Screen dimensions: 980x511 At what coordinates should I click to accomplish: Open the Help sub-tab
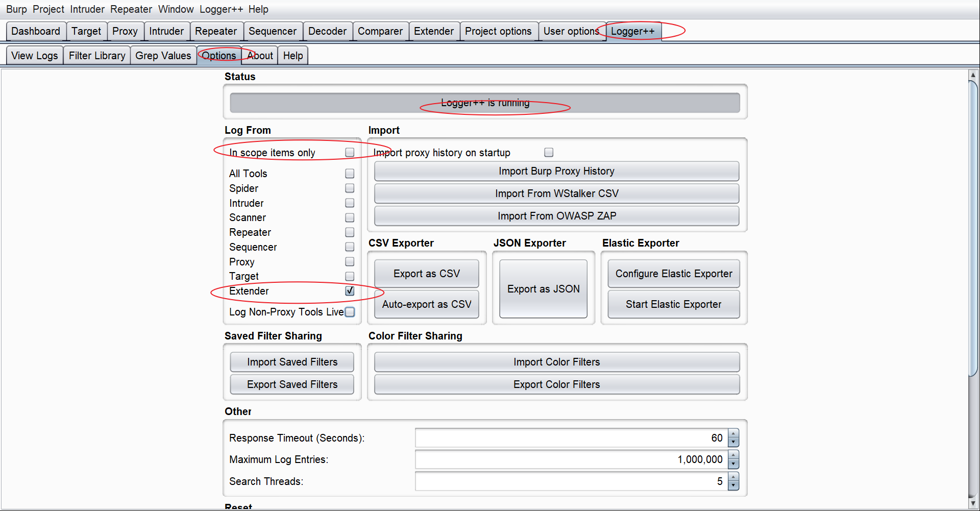293,56
